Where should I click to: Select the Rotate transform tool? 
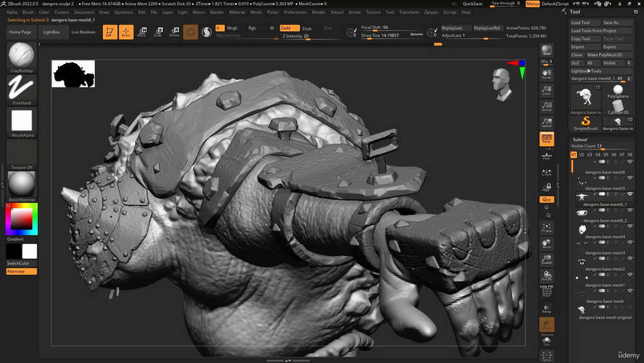click(x=175, y=32)
